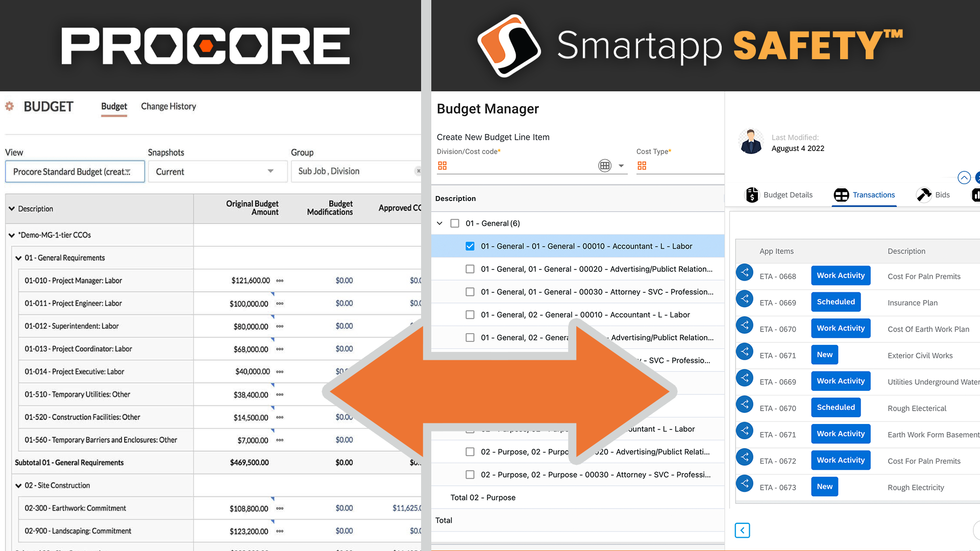980x551 pixels.
Task: Open the Bids tab
Action: 933,195
